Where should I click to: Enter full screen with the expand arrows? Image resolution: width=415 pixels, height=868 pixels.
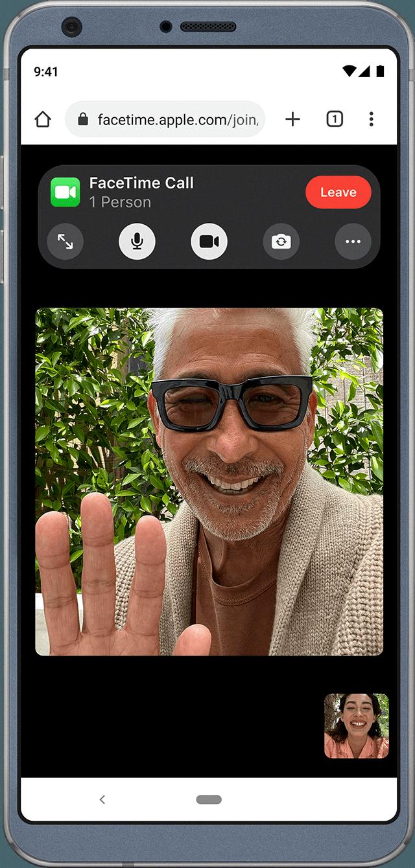[65, 242]
